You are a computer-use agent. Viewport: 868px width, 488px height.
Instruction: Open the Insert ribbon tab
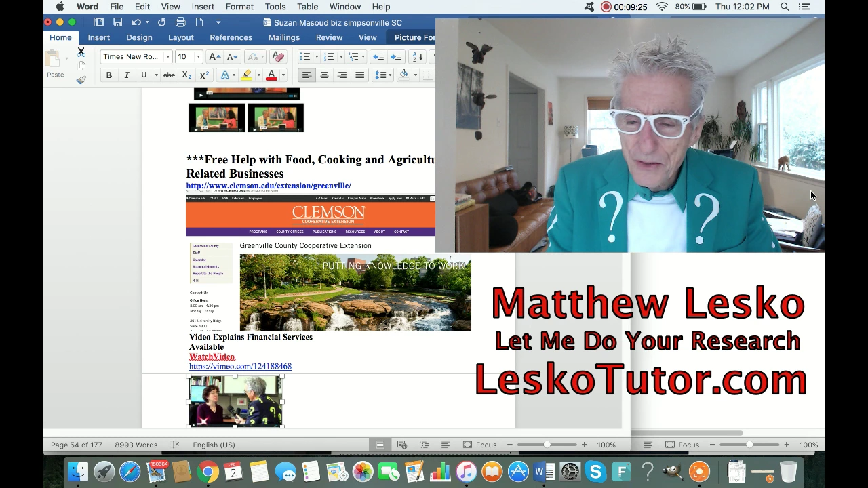click(x=98, y=37)
